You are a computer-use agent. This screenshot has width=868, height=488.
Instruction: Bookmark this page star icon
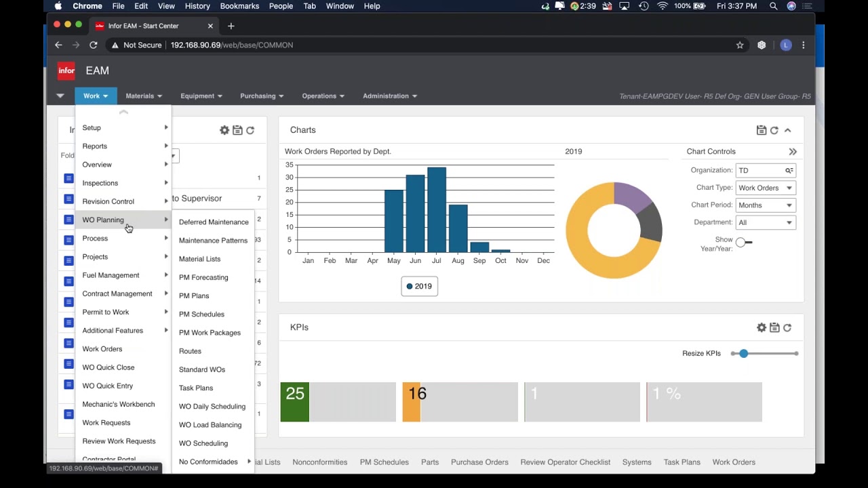pyautogui.click(x=740, y=45)
